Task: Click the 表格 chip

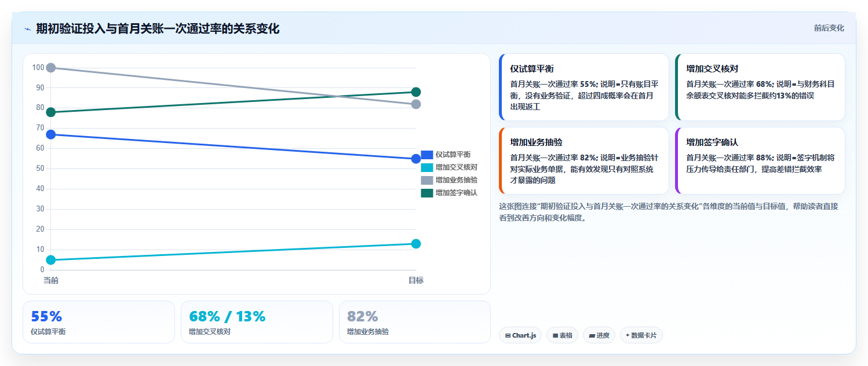Action: click(562, 335)
